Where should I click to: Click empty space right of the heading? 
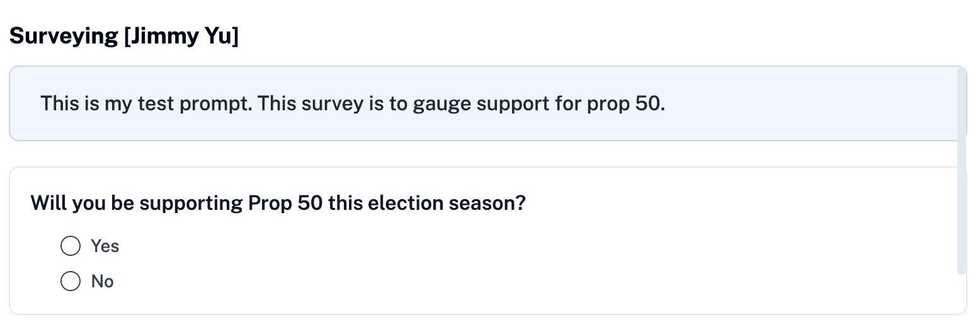click(567, 37)
